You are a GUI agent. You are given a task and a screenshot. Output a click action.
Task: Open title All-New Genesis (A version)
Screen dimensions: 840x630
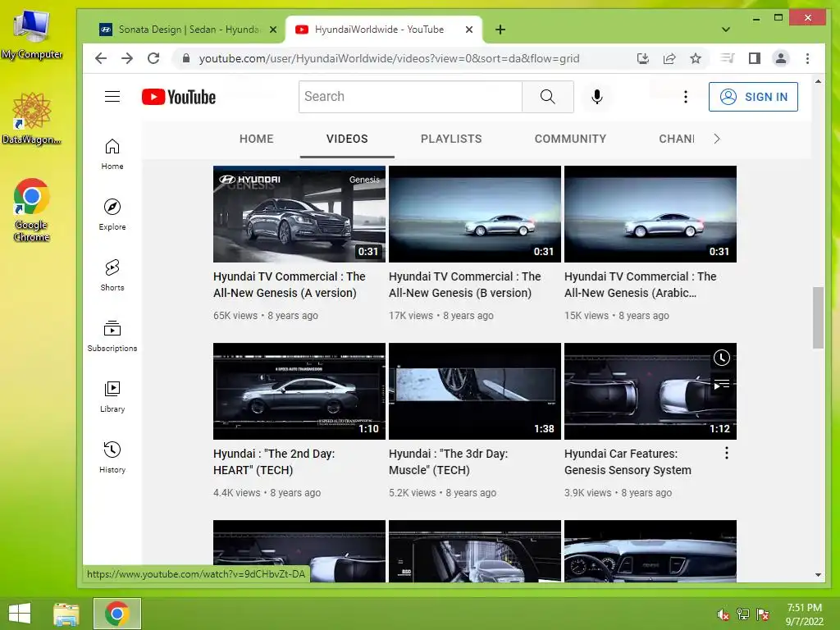(290, 285)
